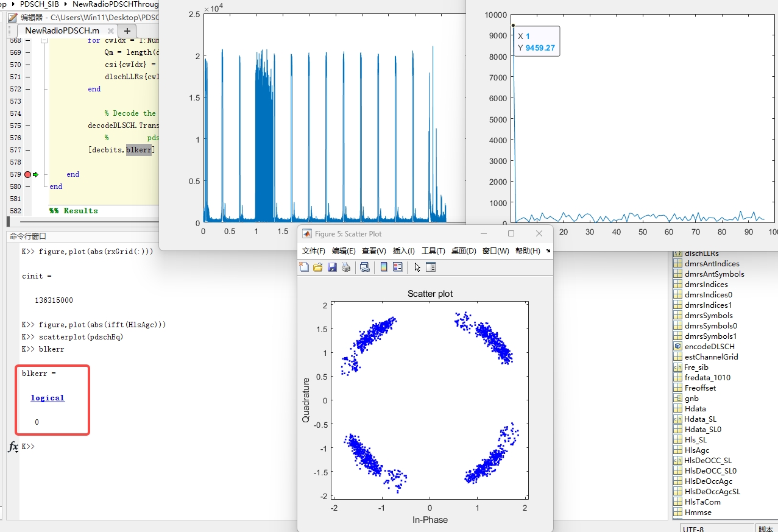Open a file via the folder icon
The height and width of the screenshot is (532, 778).
(318, 267)
